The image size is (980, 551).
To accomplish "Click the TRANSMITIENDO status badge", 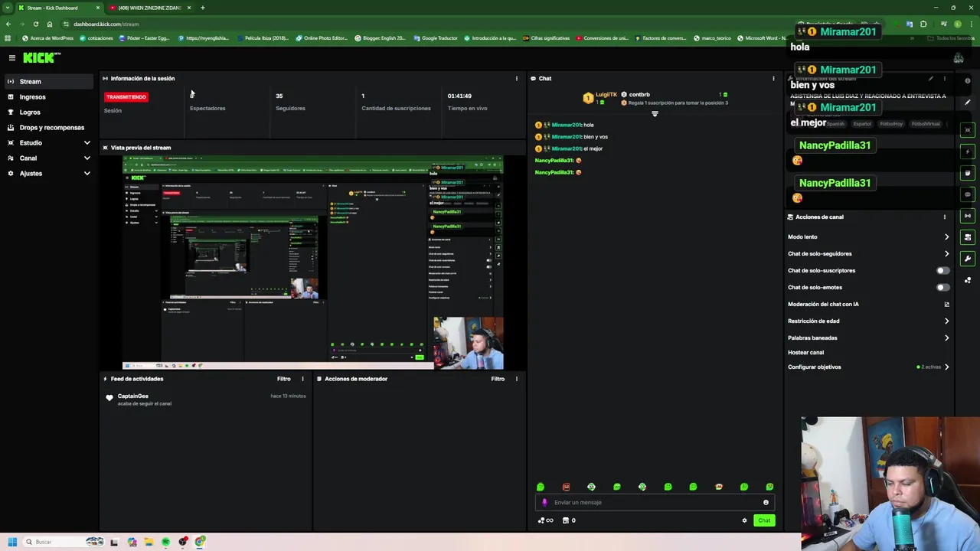I will (x=126, y=97).
